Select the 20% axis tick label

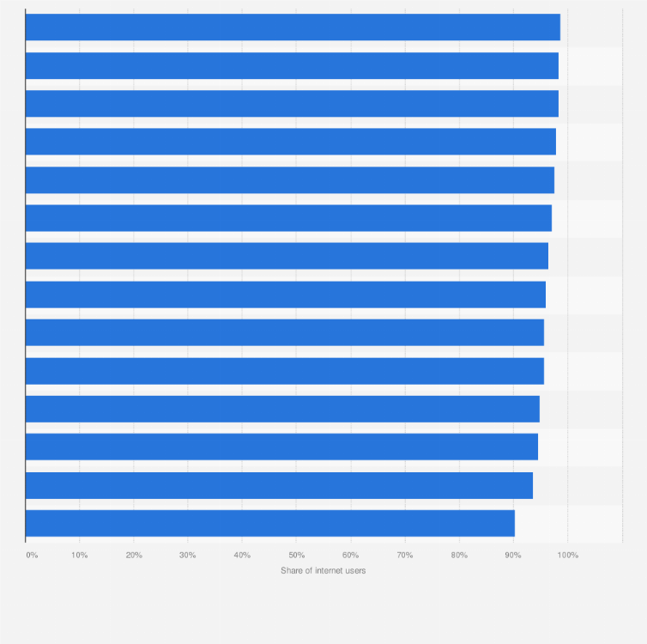point(134,556)
